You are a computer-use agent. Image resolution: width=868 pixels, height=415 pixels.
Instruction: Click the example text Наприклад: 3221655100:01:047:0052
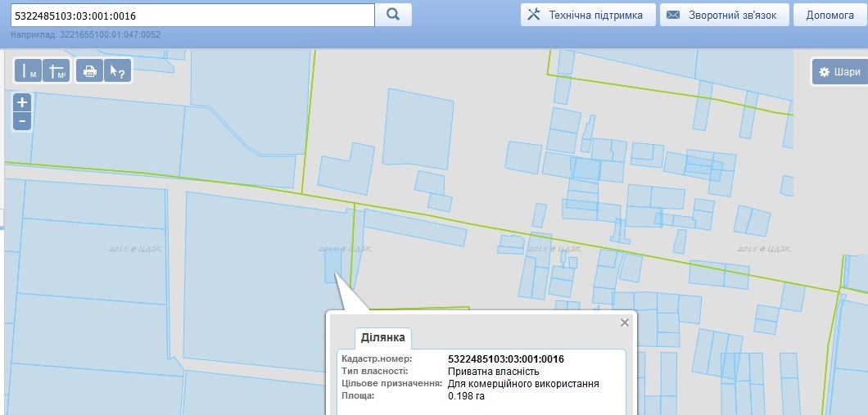(86, 34)
